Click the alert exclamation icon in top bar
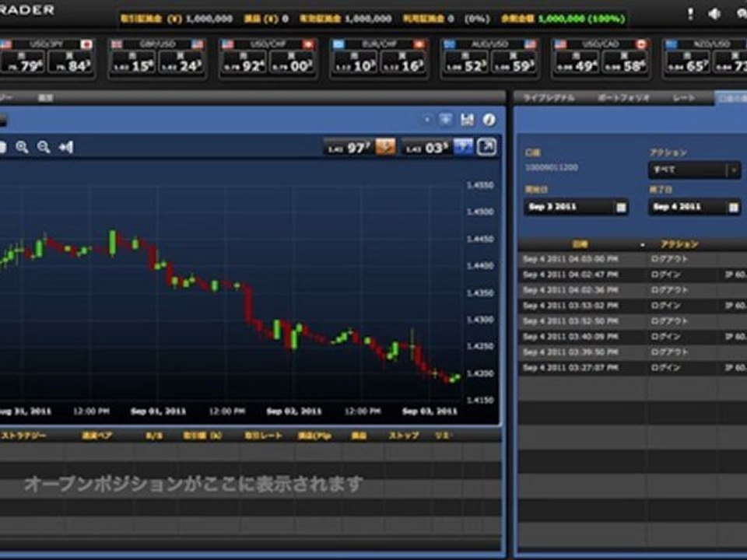 point(690,14)
